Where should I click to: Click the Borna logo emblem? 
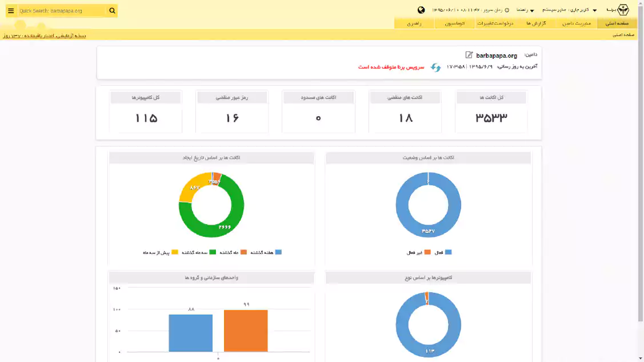click(x=623, y=10)
